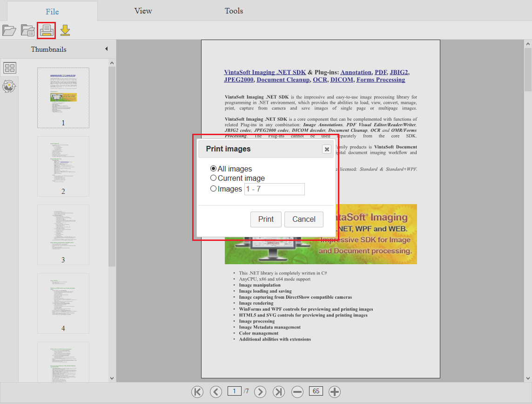The width and height of the screenshot is (532, 404).
Task: Go to last page button
Action: (278, 392)
